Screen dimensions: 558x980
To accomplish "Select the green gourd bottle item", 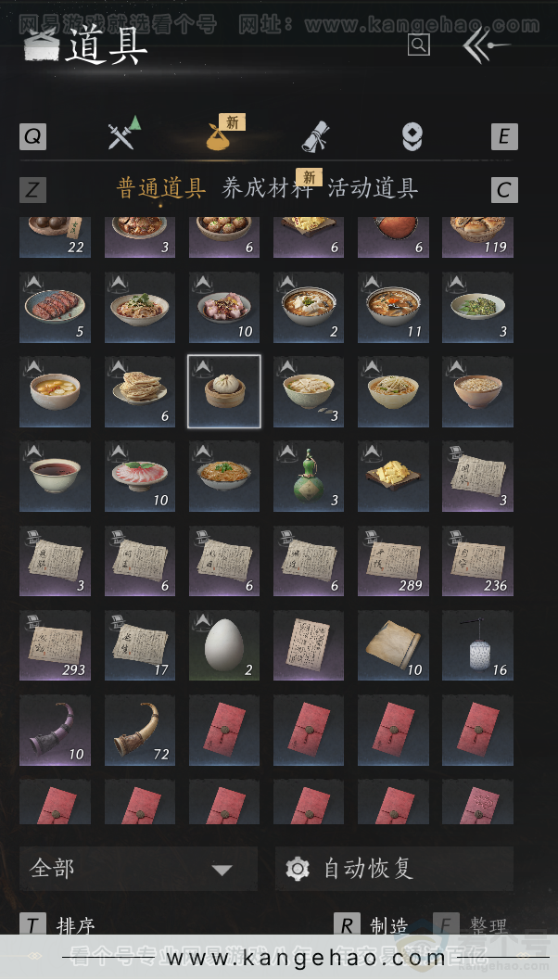I will pos(309,477).
